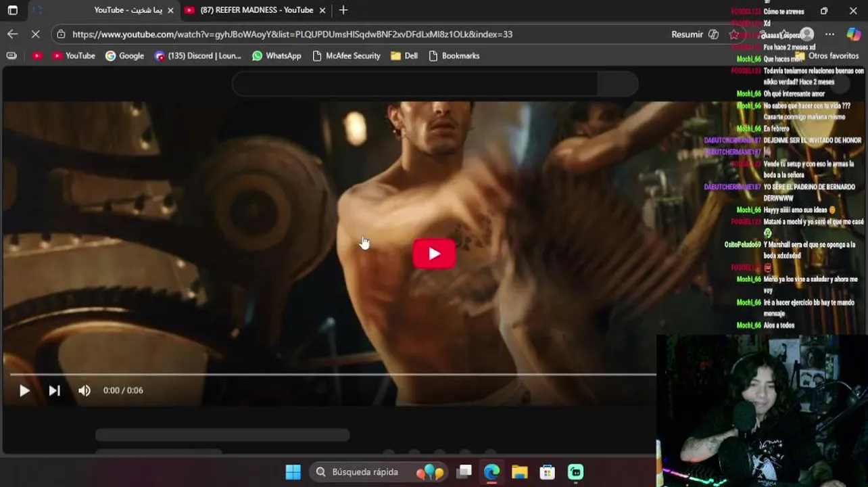Click the Búsqueda rápida taskbar search

click(x=379, y=472)
